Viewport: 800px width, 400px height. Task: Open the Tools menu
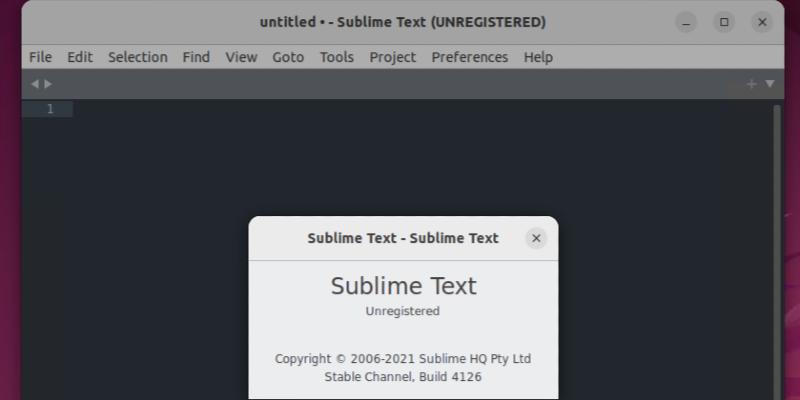pos(337,57)
